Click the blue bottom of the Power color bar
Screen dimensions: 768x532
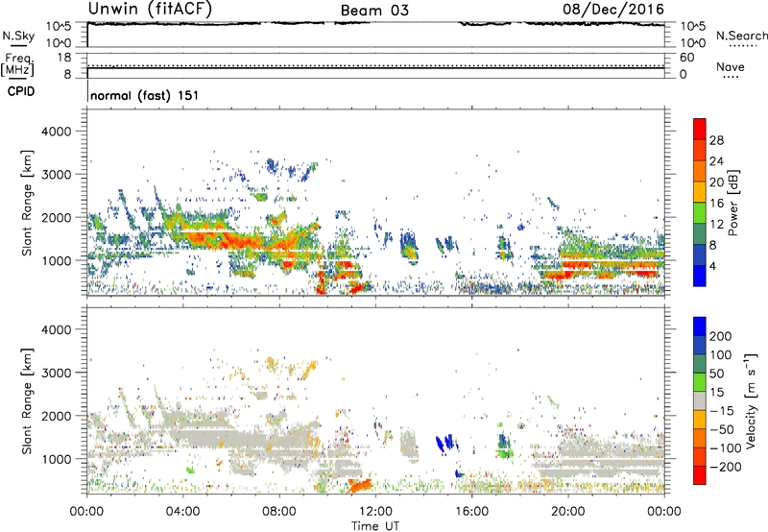pyautogui.click(x=700, y=276)
